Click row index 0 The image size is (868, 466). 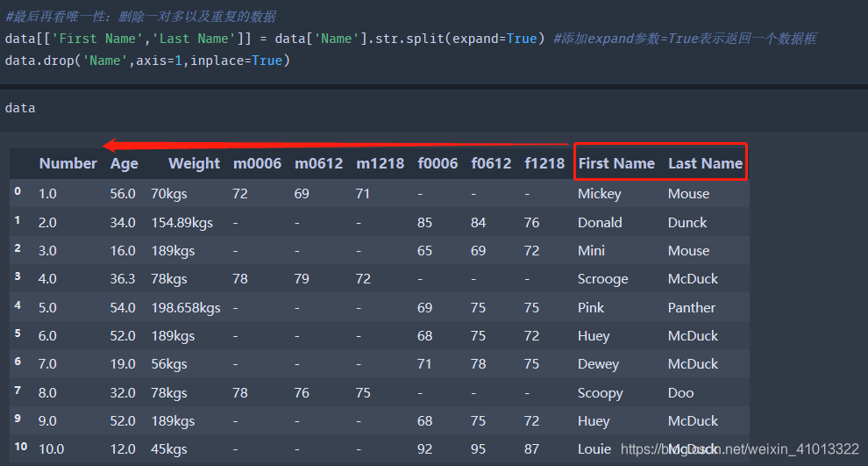(x=18, y=191)
